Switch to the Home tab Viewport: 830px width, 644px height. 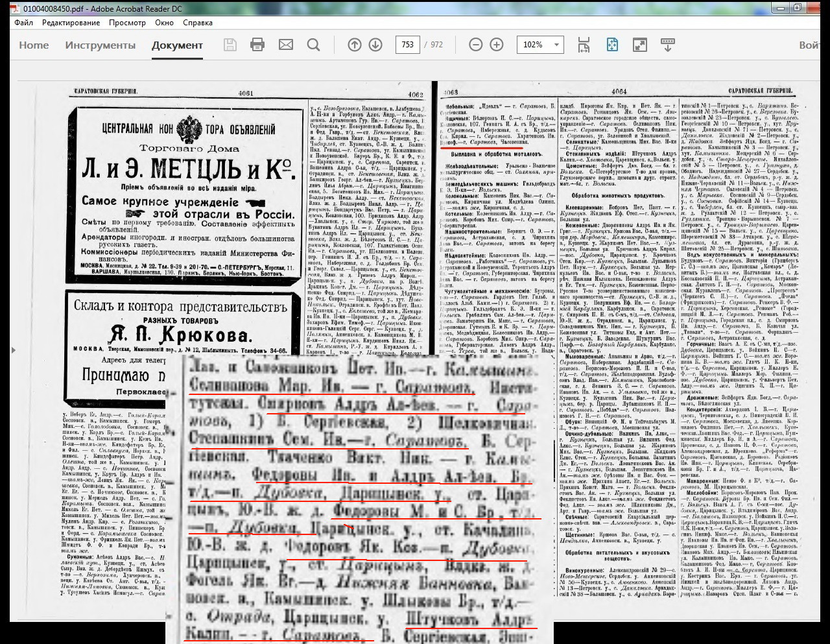pos(34,45)
